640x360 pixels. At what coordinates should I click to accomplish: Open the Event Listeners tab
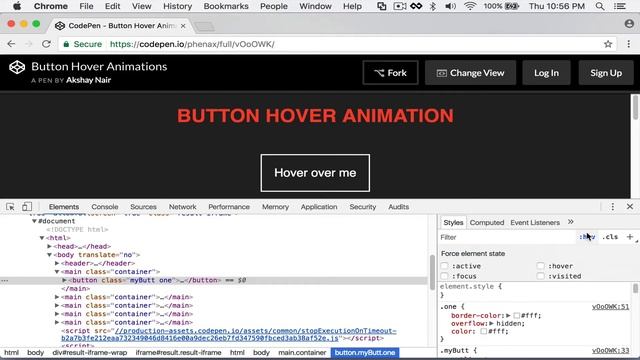click(x=535, y=222)
